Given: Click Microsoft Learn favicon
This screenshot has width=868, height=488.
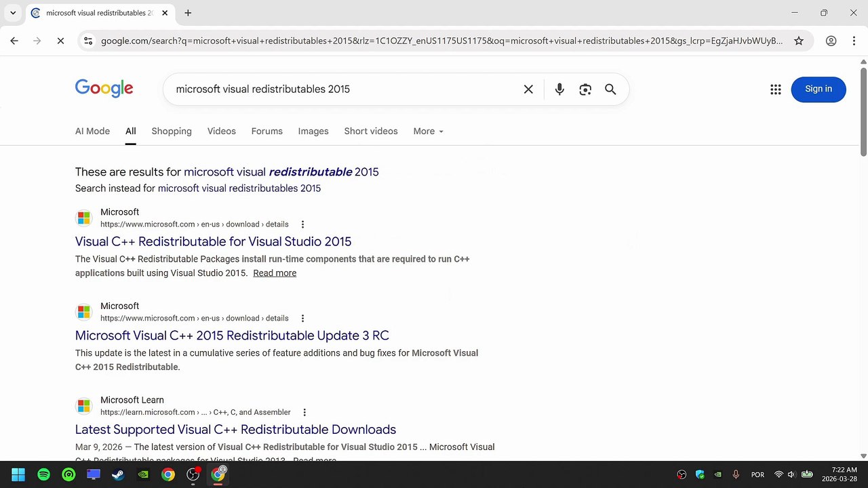Looking at the screenshot, I should (83, 406).
